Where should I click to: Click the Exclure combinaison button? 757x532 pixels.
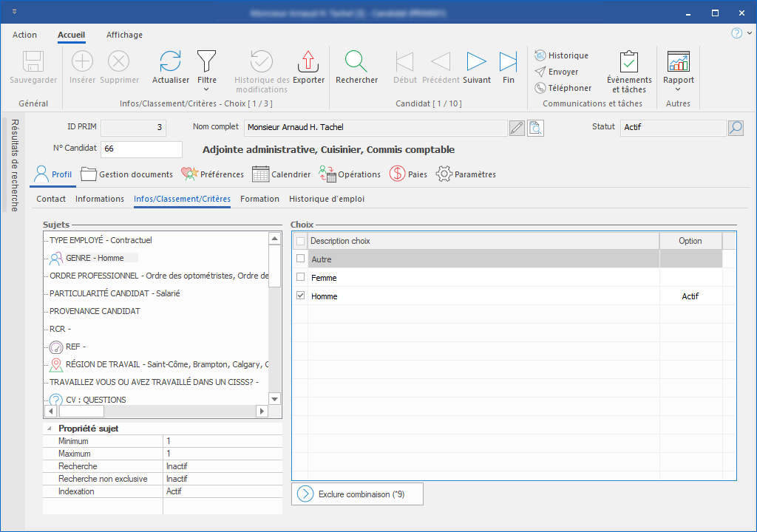pos(357,494)
